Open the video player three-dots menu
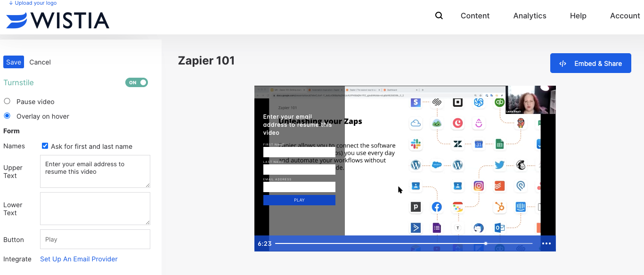This screenshot has width=644, height=275. coord(546,243)
